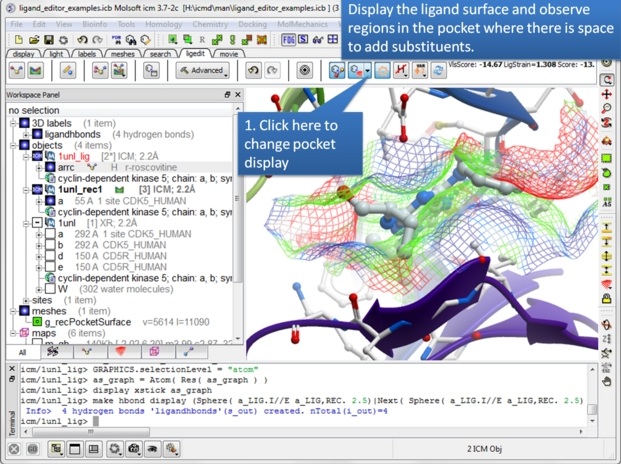Viewport: 621px width, 464px height.
Task: Click the hand pan tool in right sidebar
Action: 607,380
